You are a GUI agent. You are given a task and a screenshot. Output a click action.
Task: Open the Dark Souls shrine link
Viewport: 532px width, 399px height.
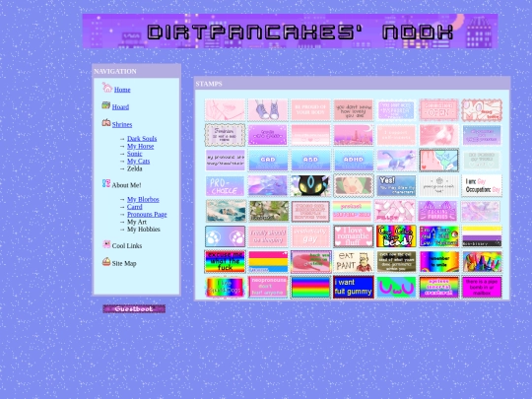click(142, 139)
